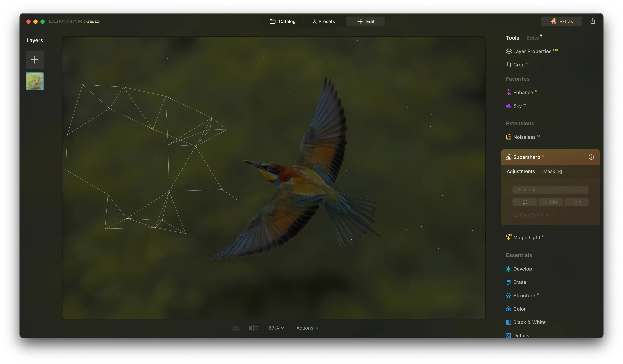This screenshot has height=364, width=623.
Task: Open the Sky AI tool
Action: click(517, 106)
